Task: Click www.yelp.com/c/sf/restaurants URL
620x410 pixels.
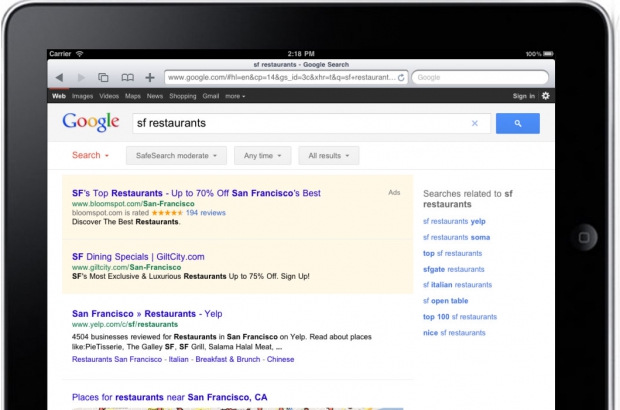Action: (x=125, y=324)
